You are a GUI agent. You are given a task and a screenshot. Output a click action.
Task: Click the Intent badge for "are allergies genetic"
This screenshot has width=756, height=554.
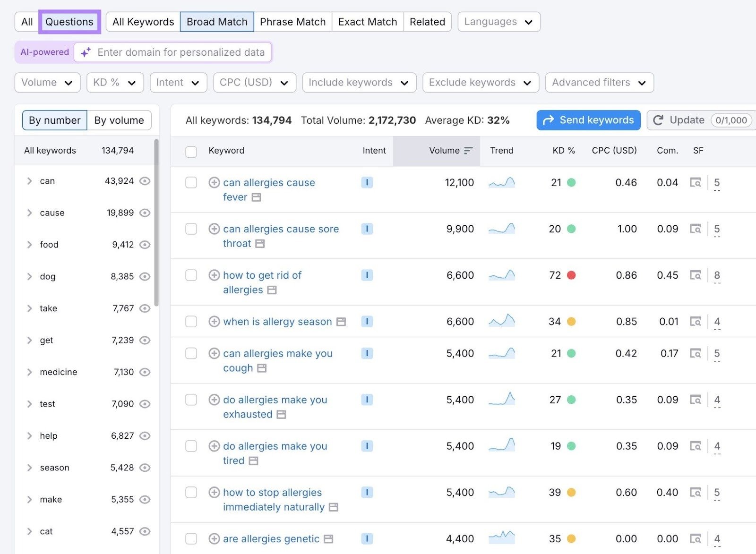tap(367, 538)
